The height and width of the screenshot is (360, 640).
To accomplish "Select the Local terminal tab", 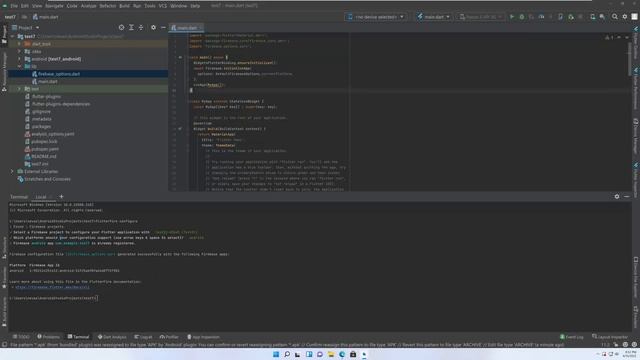I will [41, 197].
